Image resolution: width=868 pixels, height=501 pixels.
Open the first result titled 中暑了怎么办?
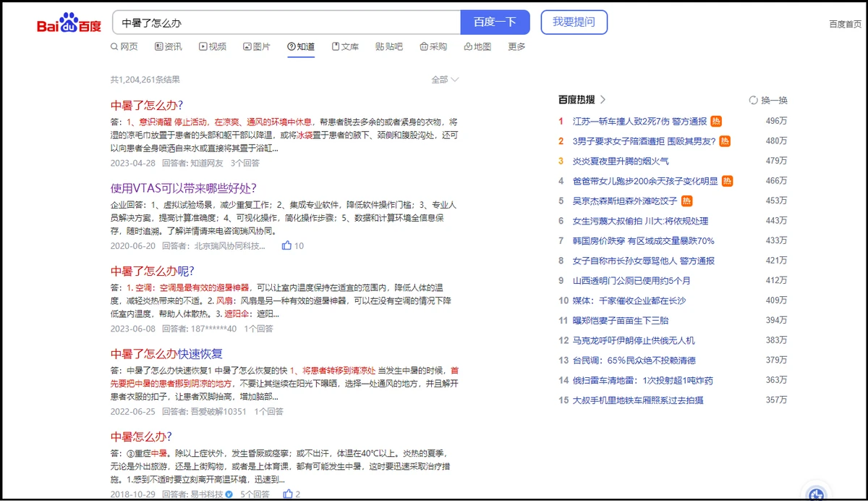coord(147,105)
